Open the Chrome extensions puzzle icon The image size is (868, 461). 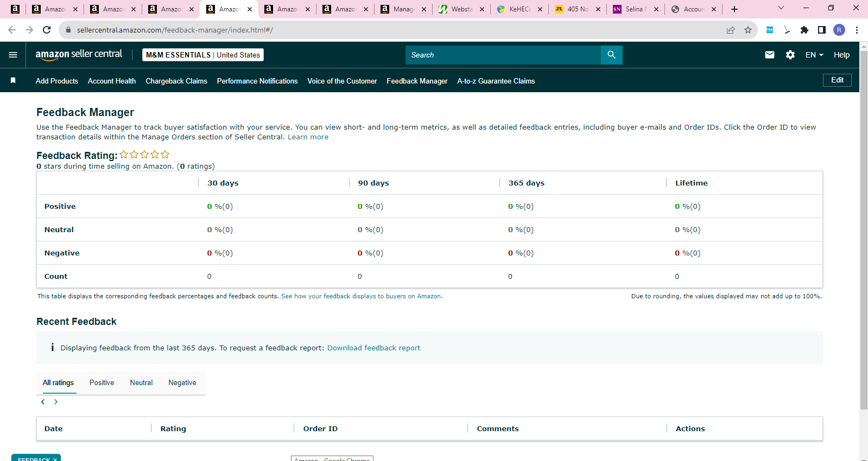click(x=804, y=30)
